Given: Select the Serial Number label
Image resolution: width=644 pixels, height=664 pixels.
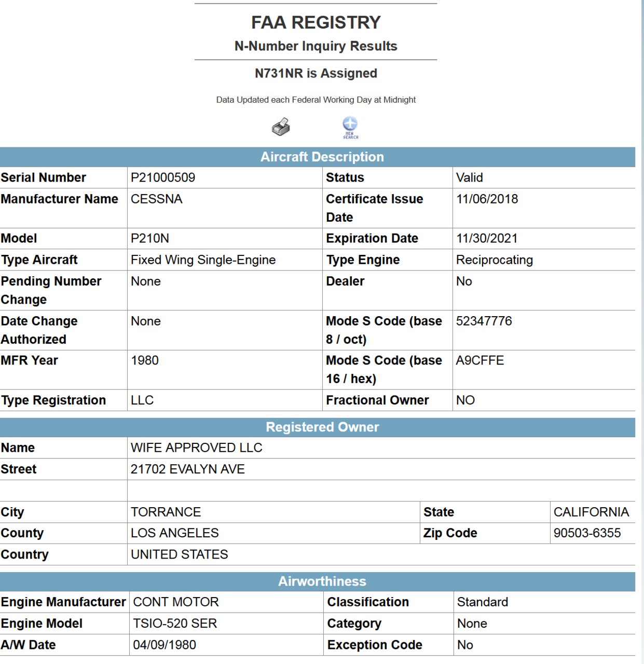Looking at the screenshot, I should pyautogui.click(x=44, y=178).
